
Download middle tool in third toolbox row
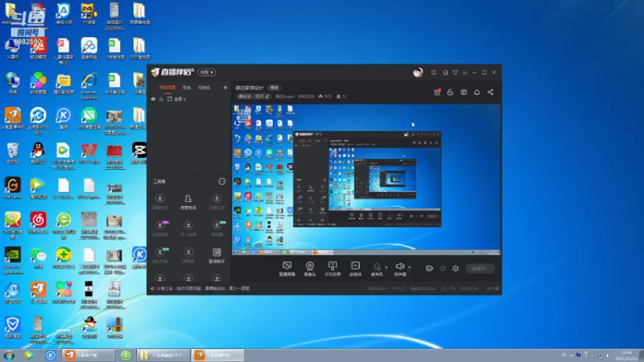(188, 255)
